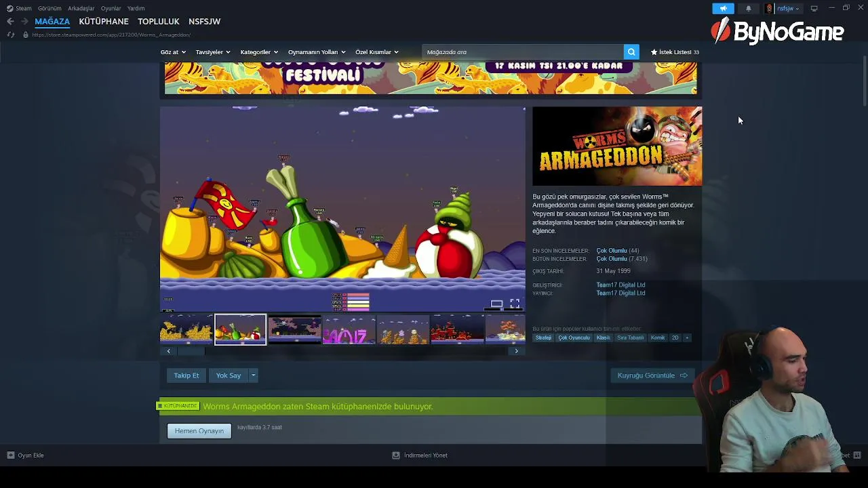The width and height of the screenshot is (868, 488).
Task: Open Oynamanın Yolları dropdown
Action: point(317,52)
